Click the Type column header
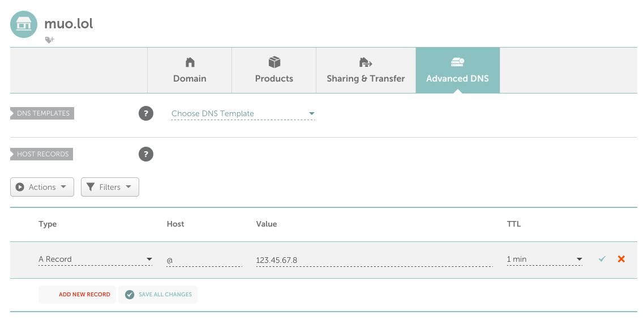 (48, 224)
